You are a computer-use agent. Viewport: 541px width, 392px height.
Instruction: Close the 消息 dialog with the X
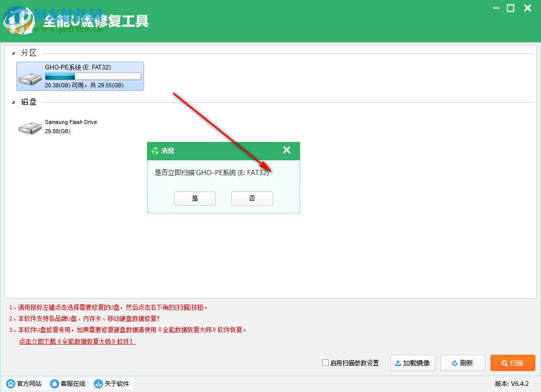click(x=286, y=151)
